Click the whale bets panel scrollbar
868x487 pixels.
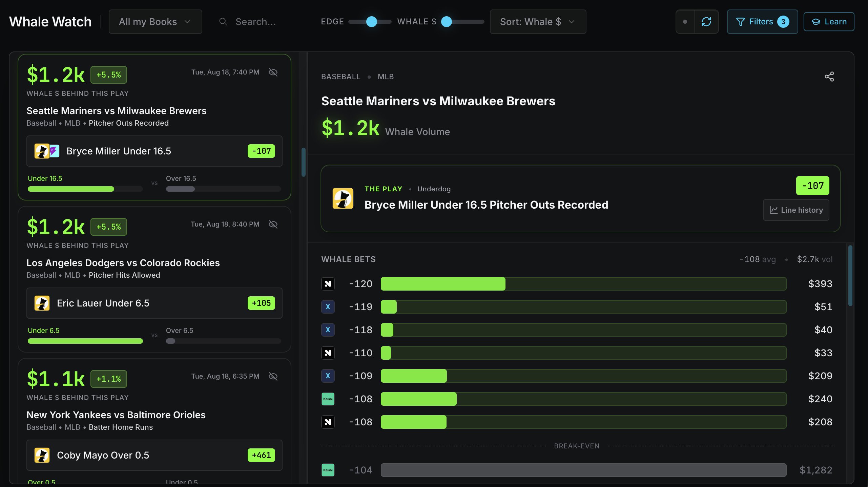pyautogui.click(x=850, y=276)
